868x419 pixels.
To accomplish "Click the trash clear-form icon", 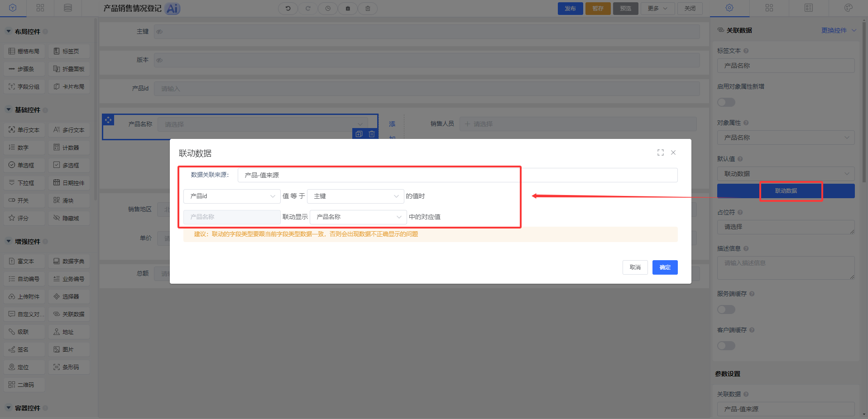I will (x=368, y=8).
